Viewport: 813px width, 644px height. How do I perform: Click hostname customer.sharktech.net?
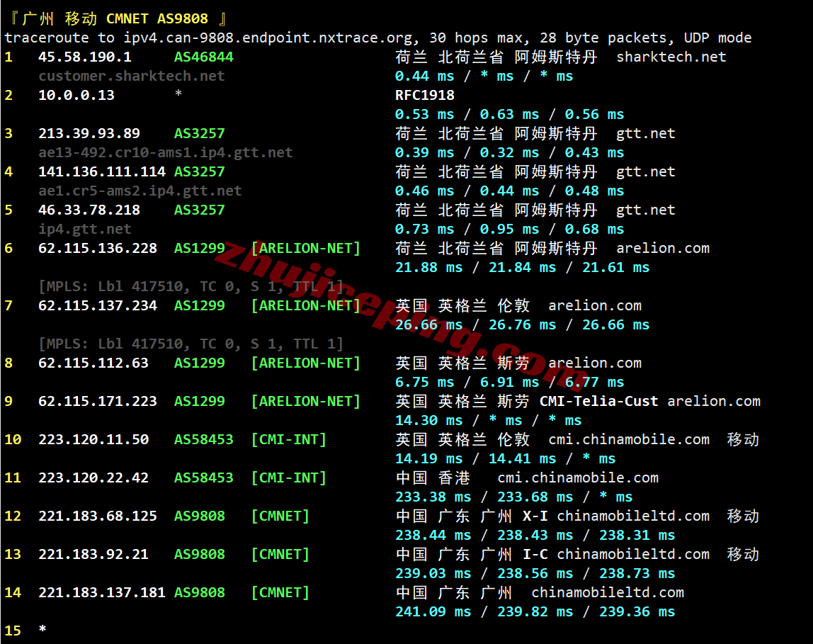[131, 77]
